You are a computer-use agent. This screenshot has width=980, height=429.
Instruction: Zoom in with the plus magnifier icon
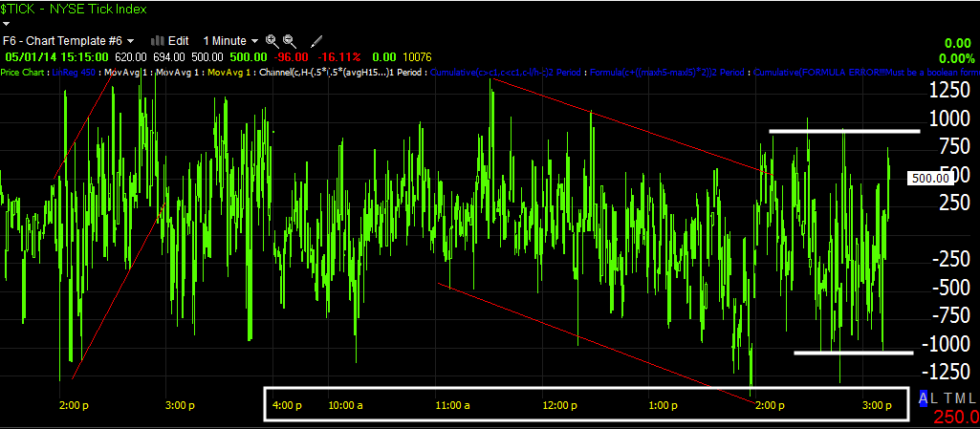click(272, 40)
